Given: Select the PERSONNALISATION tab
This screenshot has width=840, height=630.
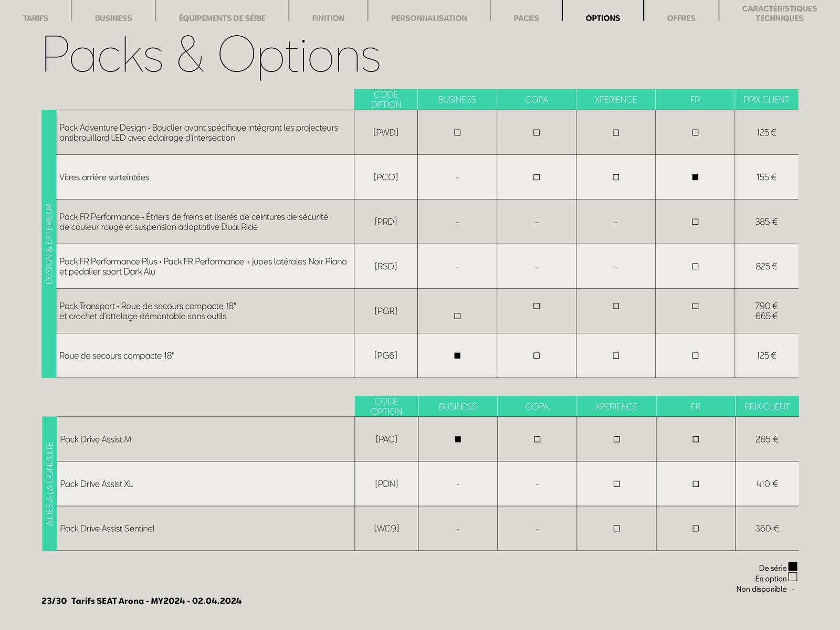Looking at the screenshot, I should [x=429, y=18].
